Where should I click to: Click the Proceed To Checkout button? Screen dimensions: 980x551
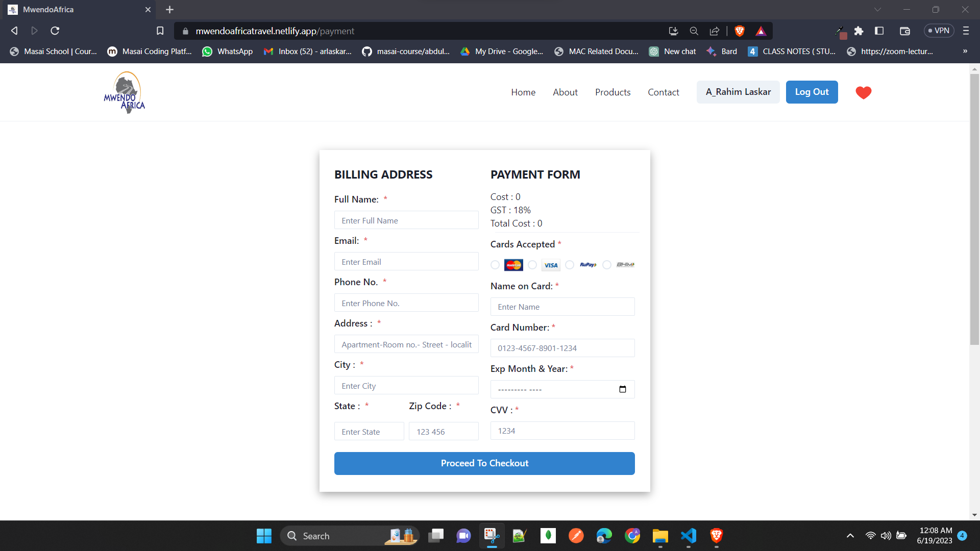(484, 463)
